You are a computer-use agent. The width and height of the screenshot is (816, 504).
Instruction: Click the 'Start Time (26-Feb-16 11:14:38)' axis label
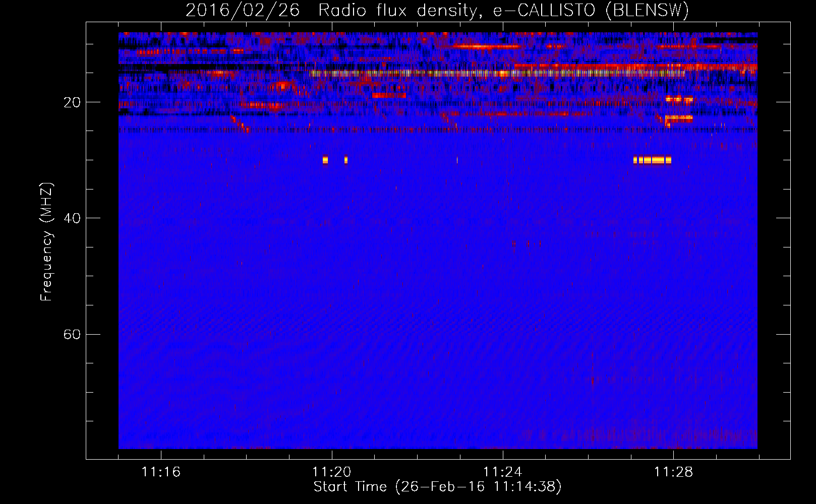pos(437,487)
